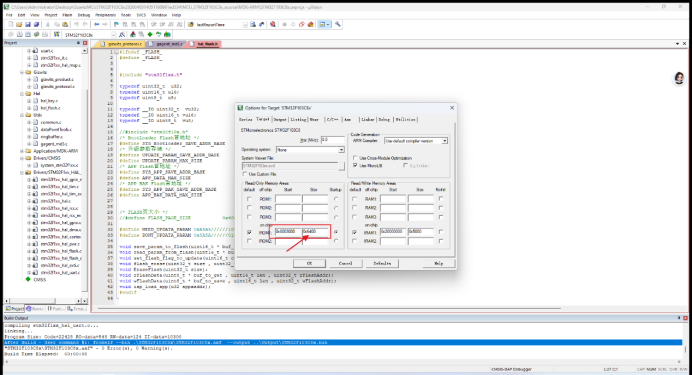Open Options for Target magic wand icon
Image resolution: width=693 pixels, height=375 pixels.
point(122,34)
